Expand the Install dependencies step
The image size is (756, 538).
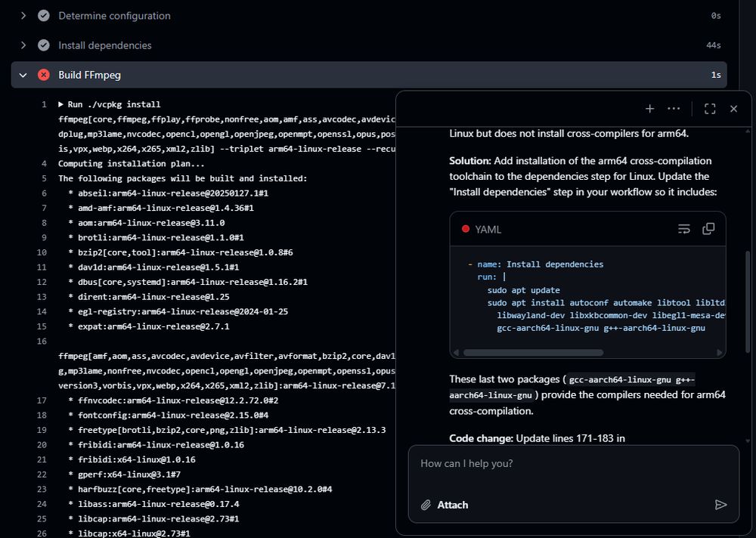click(23, 45)
